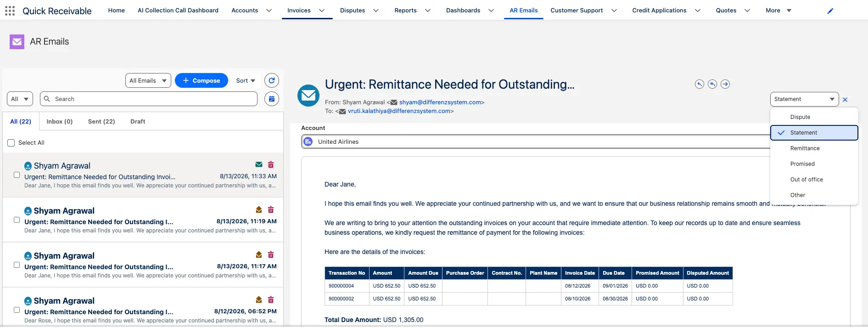
Task: Delete the 11:19 AM email via trash icon
Action: pos(271,209)
